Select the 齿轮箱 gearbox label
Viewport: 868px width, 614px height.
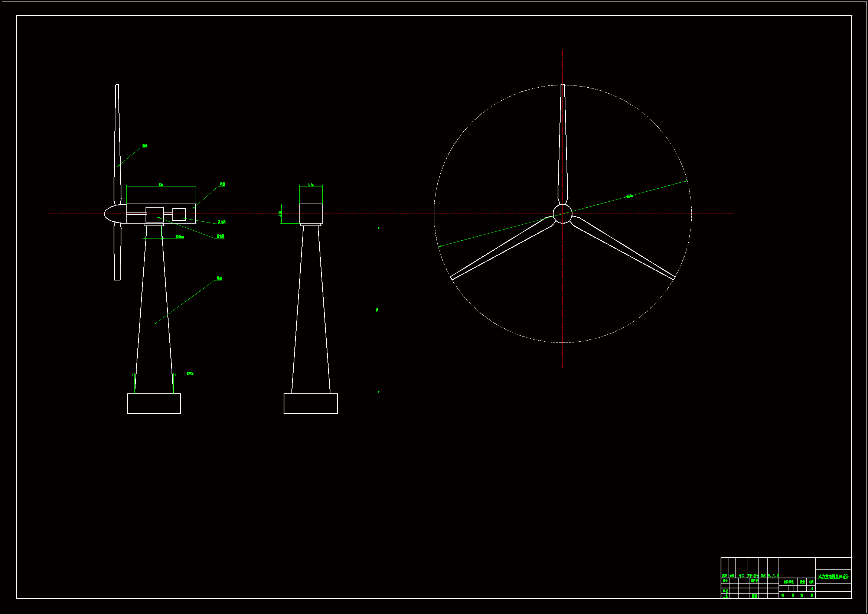(x=221, y=236)
